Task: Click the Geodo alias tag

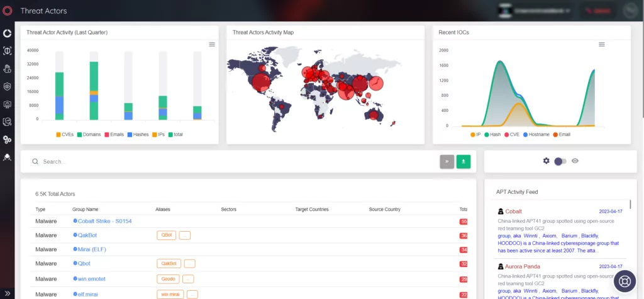Action: [168, 279]
